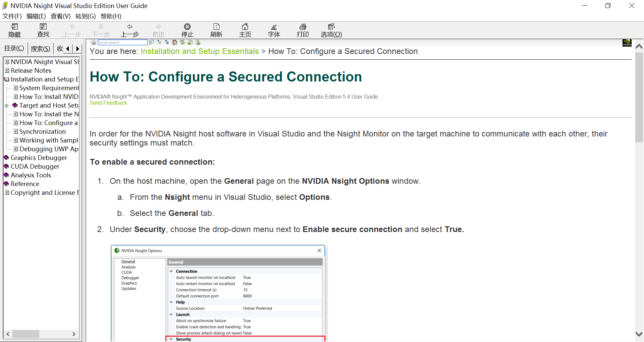Click inside the Quick search field
The height and width of the screenshot is (342, 644).
(x=122, y=42)
